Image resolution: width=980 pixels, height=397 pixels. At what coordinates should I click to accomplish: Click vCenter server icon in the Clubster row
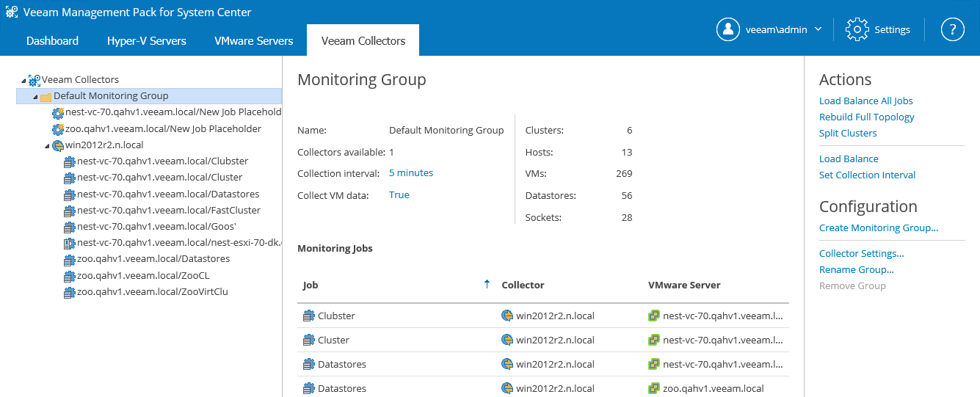(x=654, y=316)
